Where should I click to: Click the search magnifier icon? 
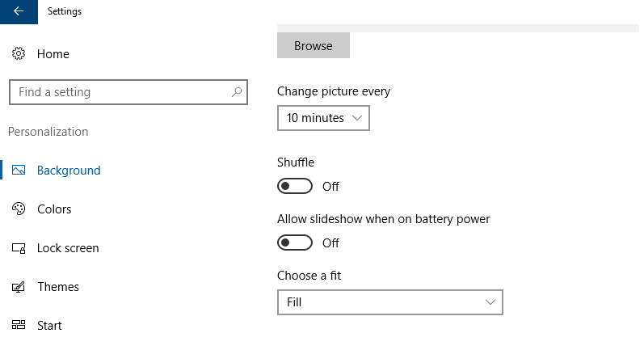(x=237, y=92)
